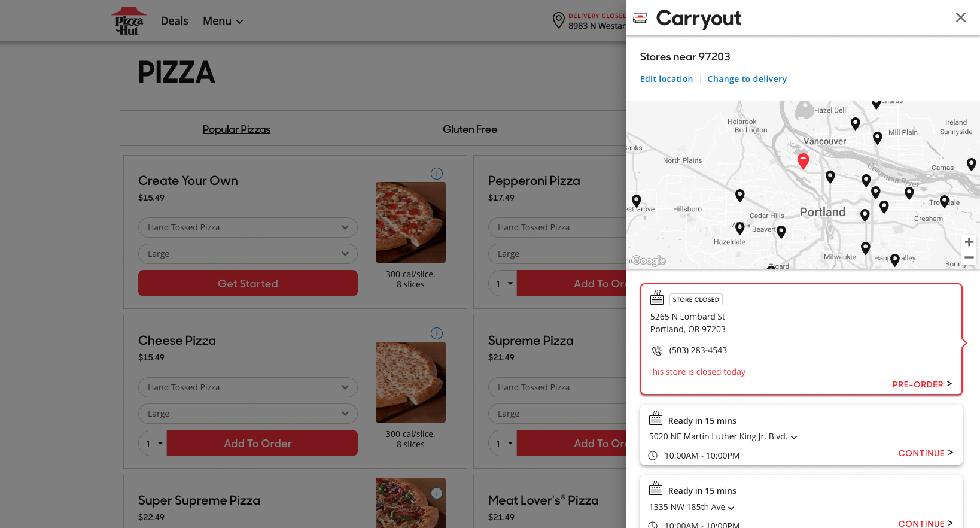This screenshot has width=980, height=528.
Task: Open info icon for Create Your Own
Action: point(437,174)
